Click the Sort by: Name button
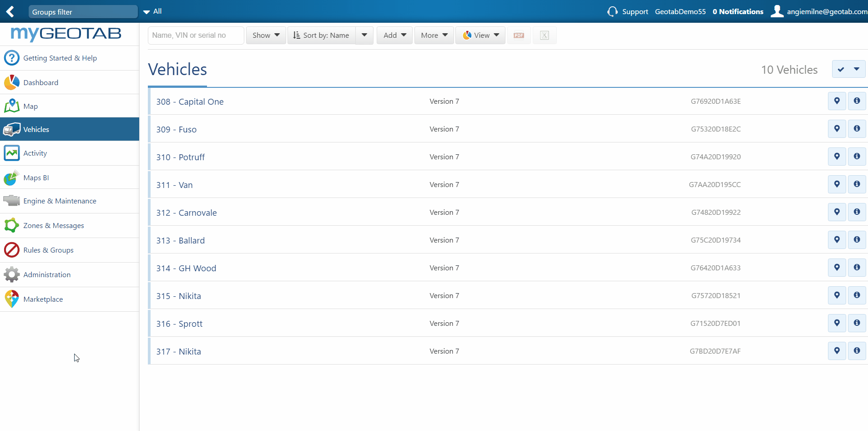Image resolution: width=868 pixels, height=431 pixels. [321, 35]
